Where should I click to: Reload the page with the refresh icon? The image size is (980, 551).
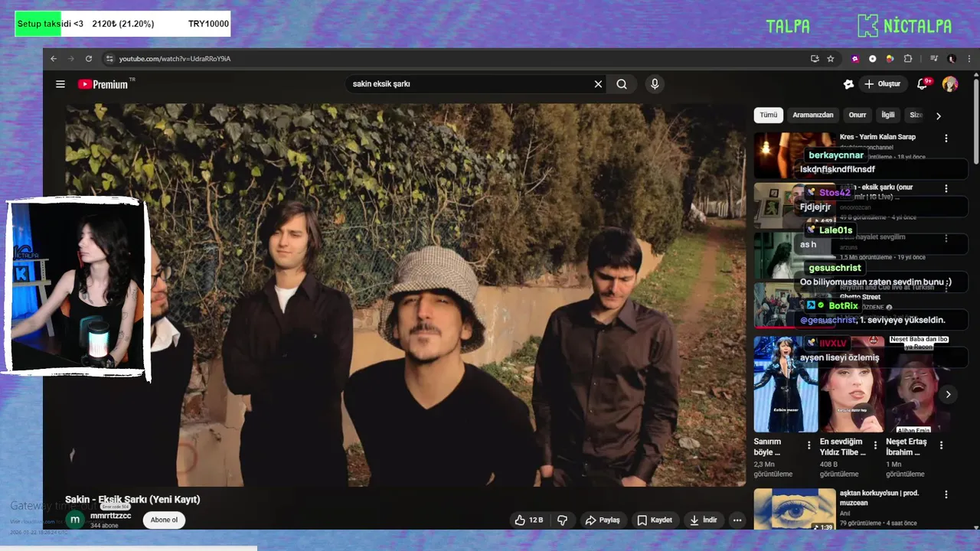pos(89,59)
